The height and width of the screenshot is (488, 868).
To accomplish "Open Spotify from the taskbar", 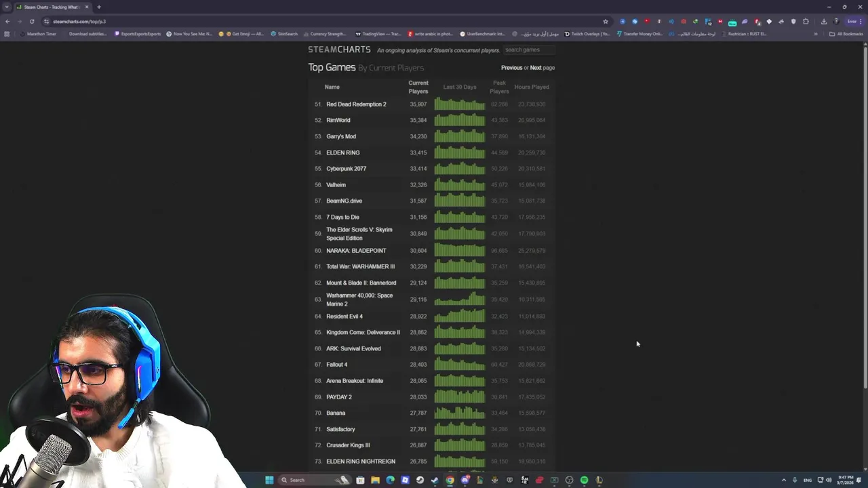I will (584, 480).
